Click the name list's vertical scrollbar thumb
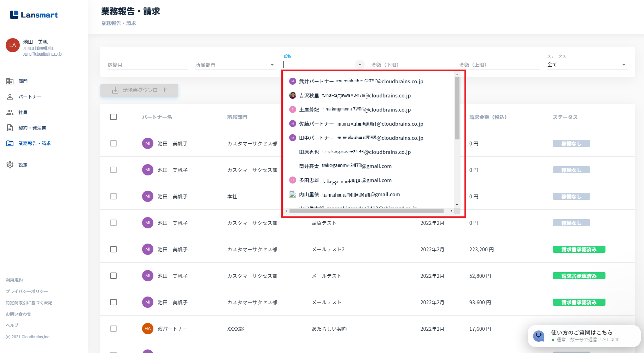644x353 pixels. (x=457, y=108)
